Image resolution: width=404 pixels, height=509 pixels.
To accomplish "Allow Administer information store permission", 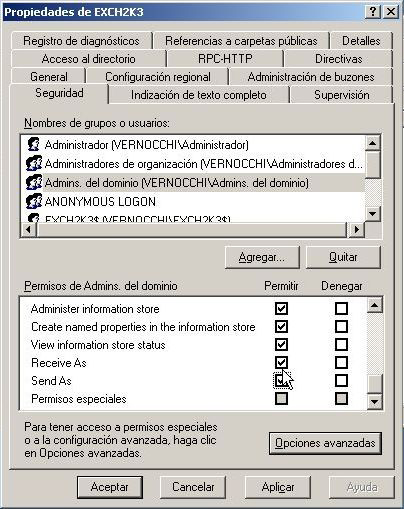I will tap(281, 308).
